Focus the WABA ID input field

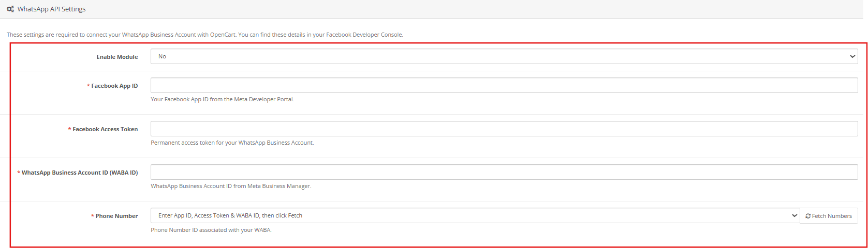point(504,172)
